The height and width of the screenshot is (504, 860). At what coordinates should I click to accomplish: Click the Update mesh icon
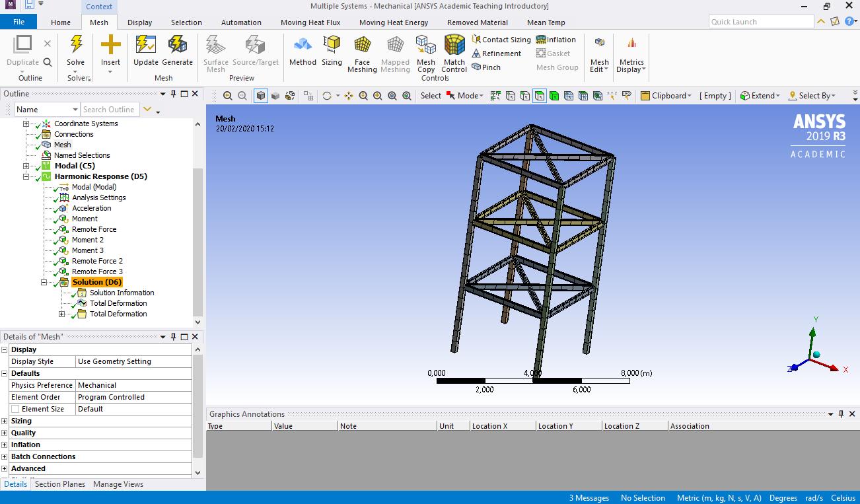pos(145,45)
